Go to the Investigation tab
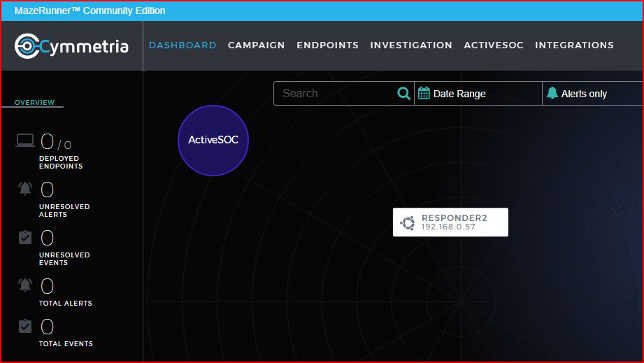 [x=411, y=45]
